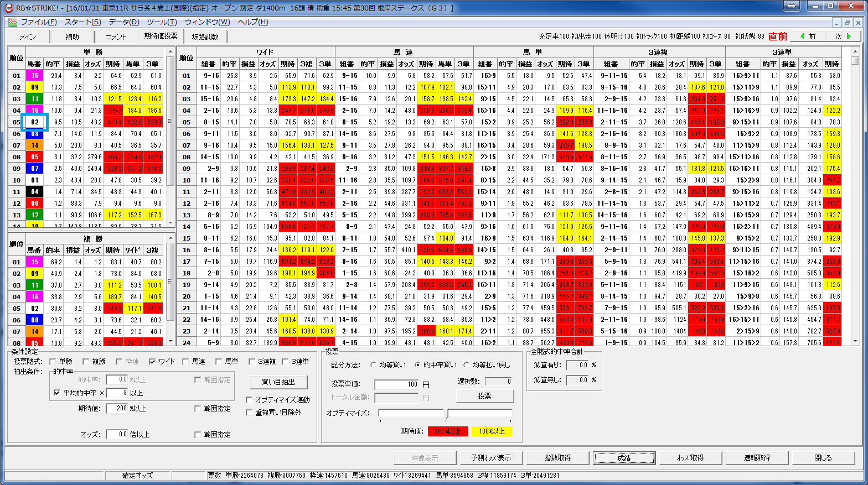The width and height of the screenshot is (868, 485).
Task: Click the 投票単価 amount input field
Action: pyautogui.click(x=397, y=384)
